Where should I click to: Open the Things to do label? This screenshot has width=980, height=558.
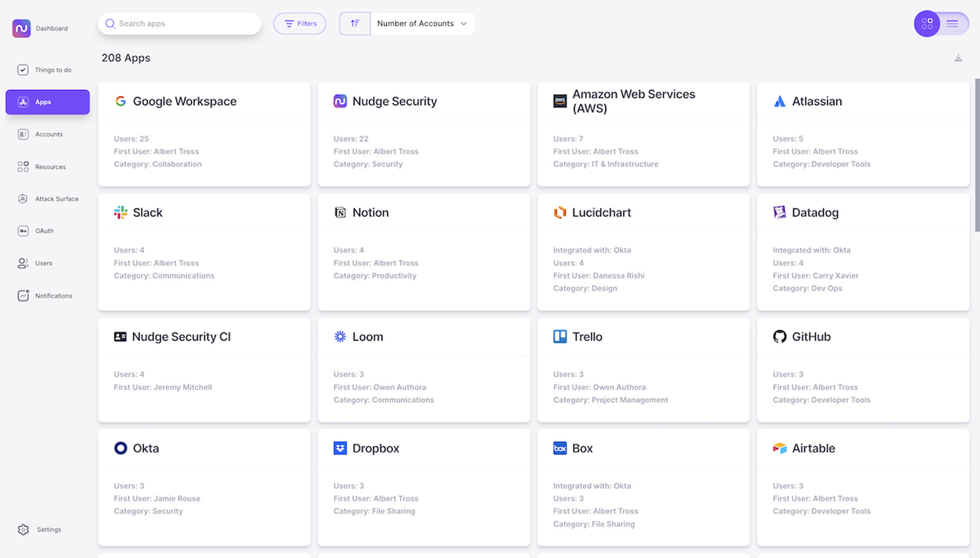pos(53,70)
